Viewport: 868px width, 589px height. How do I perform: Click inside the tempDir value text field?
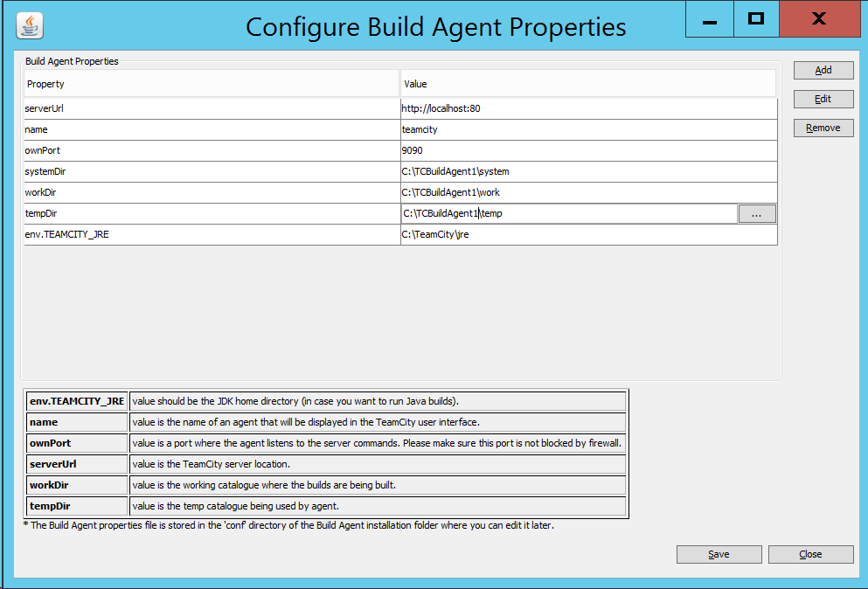pyautogui.click(x=569, y=214)
